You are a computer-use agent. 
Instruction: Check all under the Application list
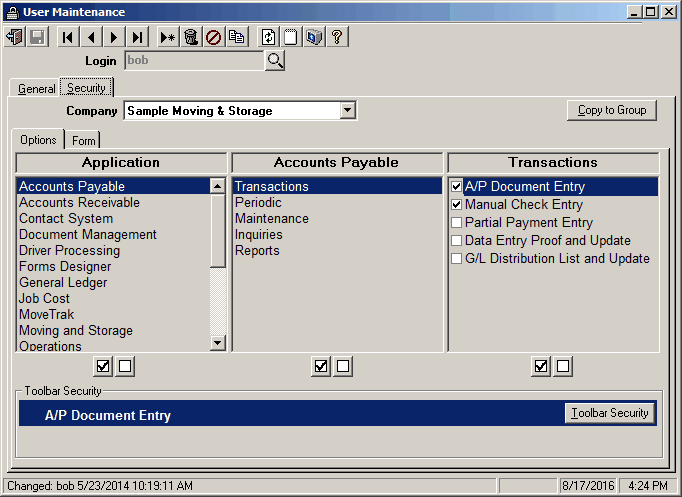pos(103,366)
